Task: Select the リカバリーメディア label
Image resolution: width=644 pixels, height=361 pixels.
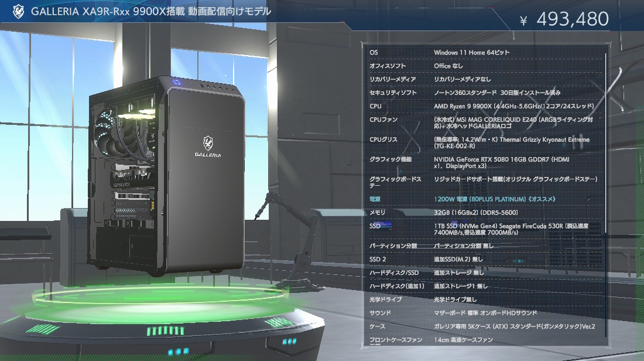Action: pos(392,79)
